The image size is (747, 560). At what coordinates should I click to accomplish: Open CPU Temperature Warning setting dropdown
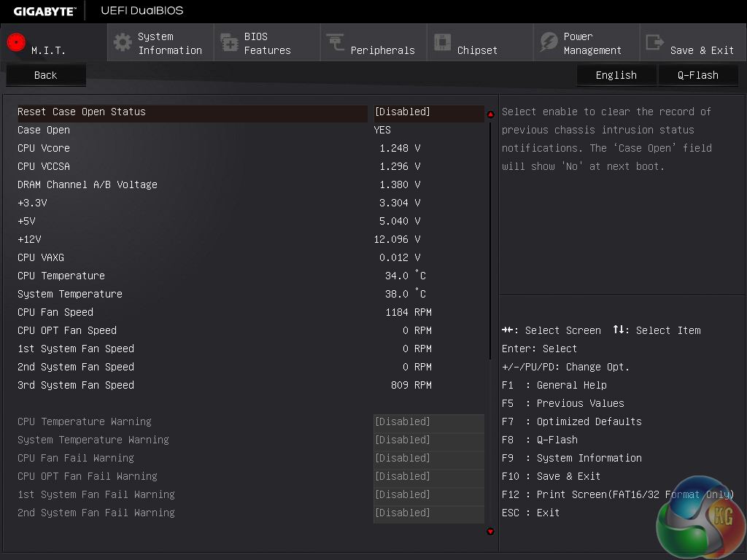(427, 422)
